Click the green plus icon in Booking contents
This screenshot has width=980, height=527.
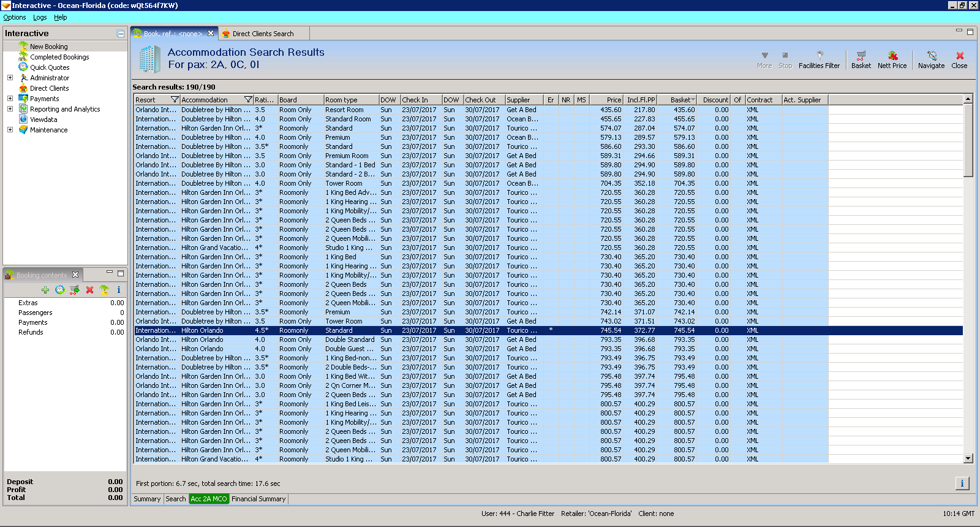pyautogui.click(x=45, y=290)
